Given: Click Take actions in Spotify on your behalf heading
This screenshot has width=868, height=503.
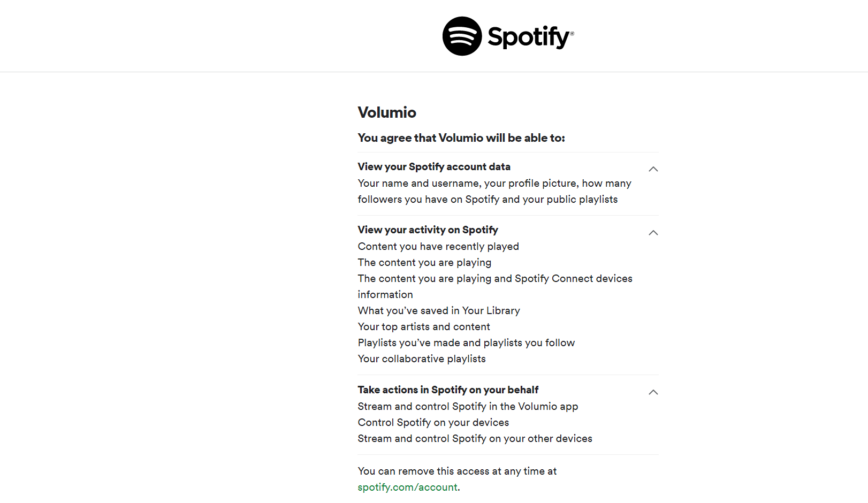Looking at the screenshot, I should (x=448, y=390).
